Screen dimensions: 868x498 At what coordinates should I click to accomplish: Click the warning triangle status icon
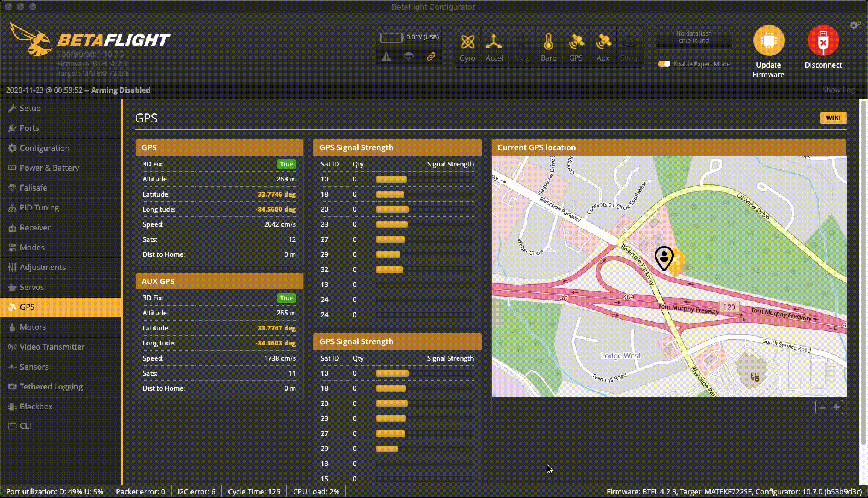pyautogui.click(x=386, y=57)
